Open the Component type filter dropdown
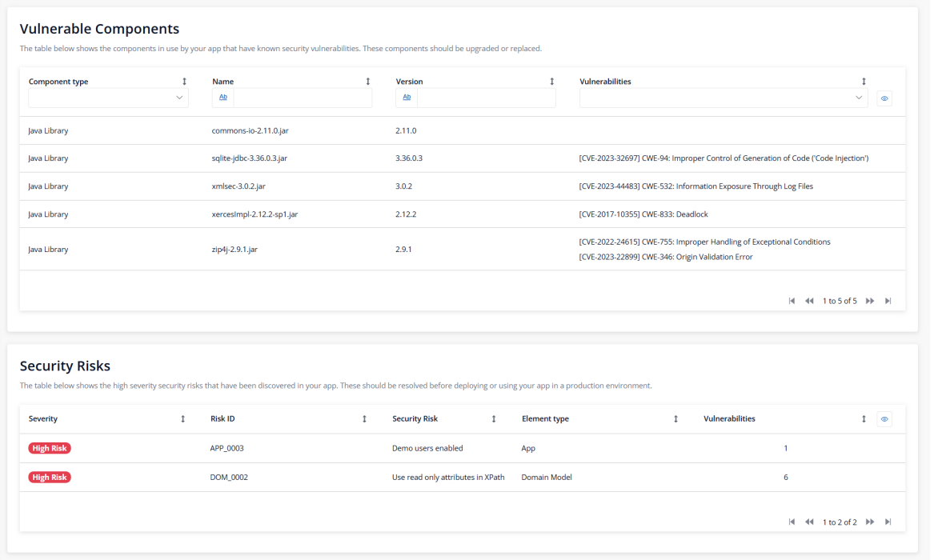The height and width of the screenshot is (560, 934). (108, 98)
